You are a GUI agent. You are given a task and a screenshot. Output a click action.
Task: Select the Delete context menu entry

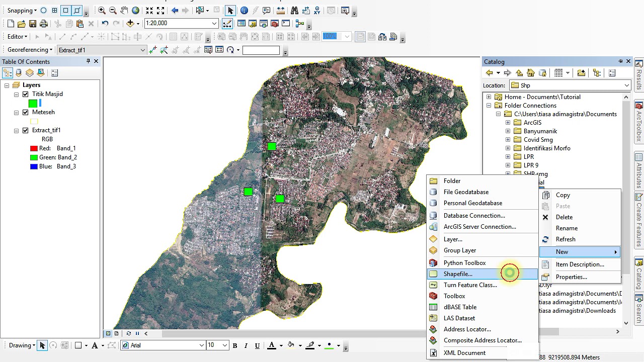pyautogui.click(x=580, y=217)
